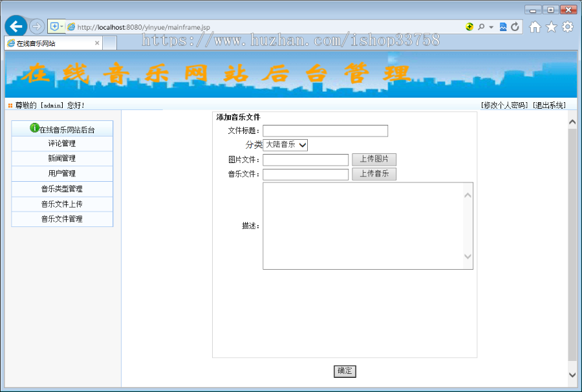Open 音乐类型管理 from the sidebar

click(x=62, y=188)
